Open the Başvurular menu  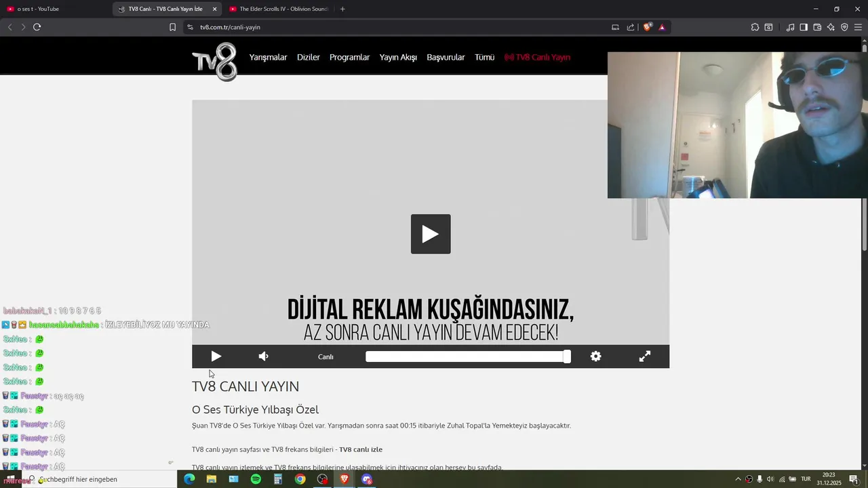pos(446,58)
